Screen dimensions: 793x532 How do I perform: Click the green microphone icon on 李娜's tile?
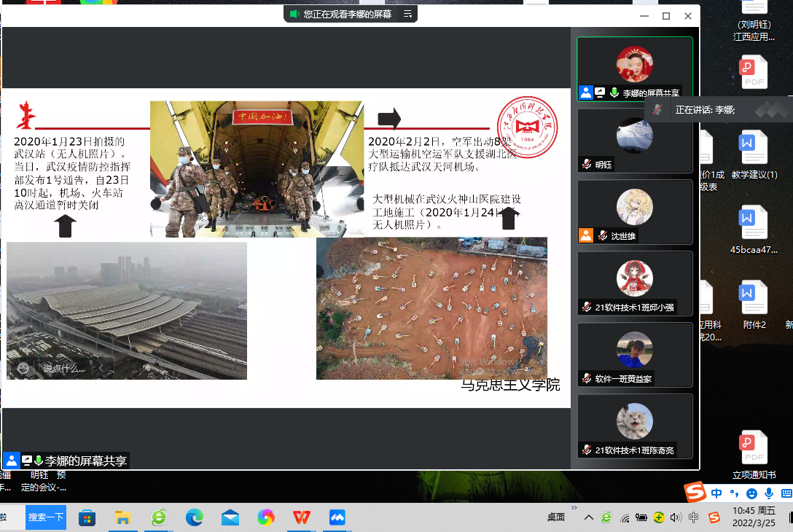[x=614, y=93]
